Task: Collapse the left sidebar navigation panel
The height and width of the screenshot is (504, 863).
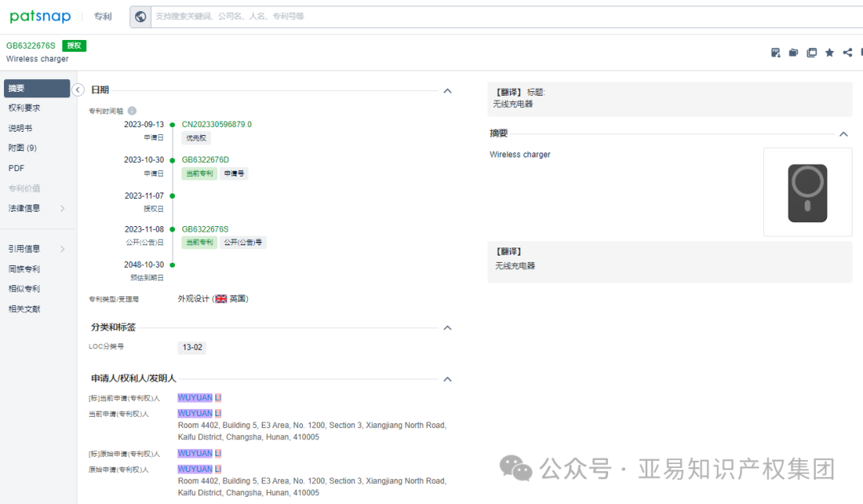Action: click(x=78, y=89)
